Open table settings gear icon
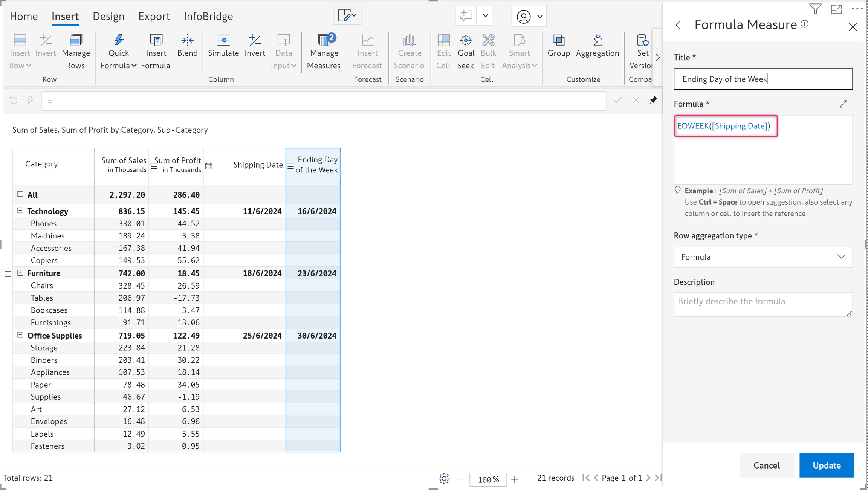Screen dimensions: 868x490 tap(444, 479)
